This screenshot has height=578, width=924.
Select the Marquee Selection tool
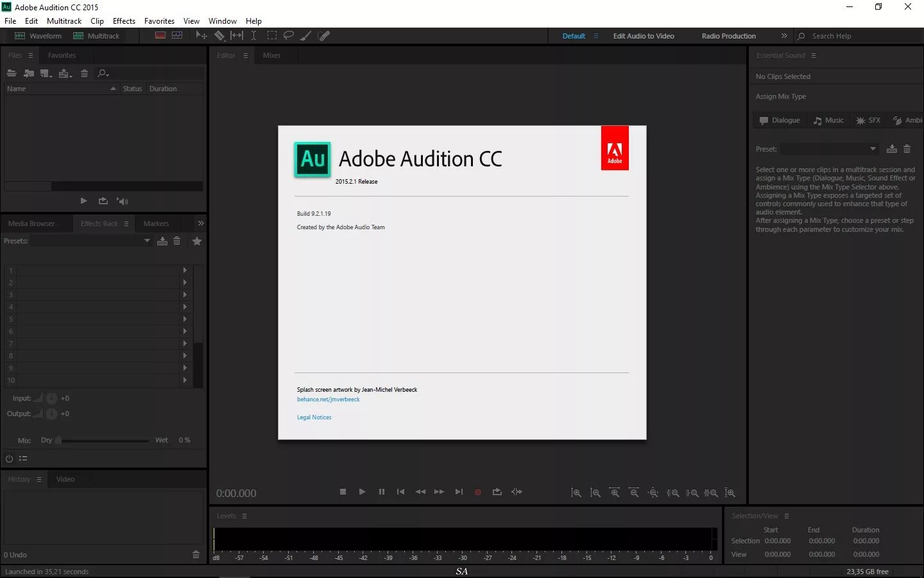pyautogui.click(x=272, y=36)
